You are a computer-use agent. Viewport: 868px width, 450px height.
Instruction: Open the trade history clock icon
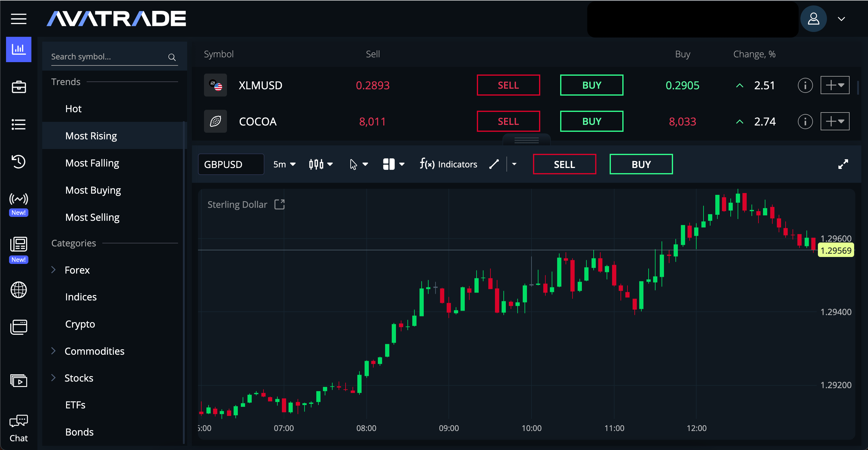(18, 162)
